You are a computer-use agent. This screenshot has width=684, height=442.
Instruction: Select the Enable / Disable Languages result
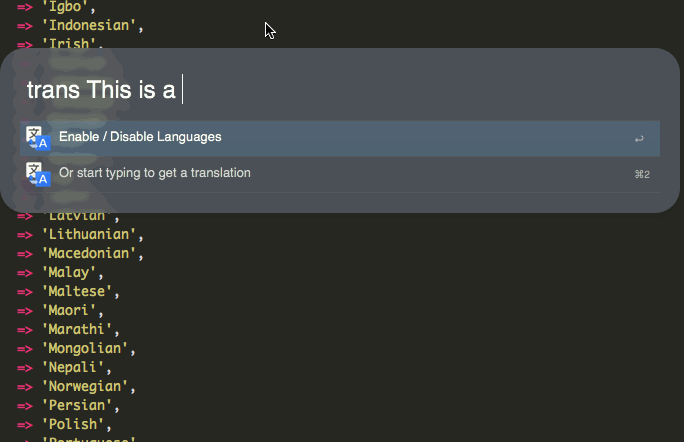(x=140, y=137)
